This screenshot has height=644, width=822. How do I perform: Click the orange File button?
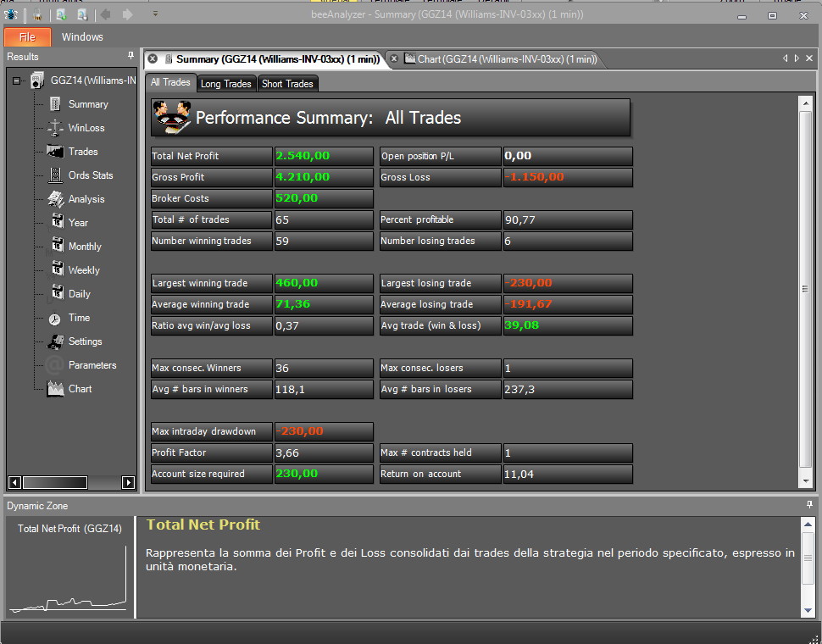click(27, 37)
